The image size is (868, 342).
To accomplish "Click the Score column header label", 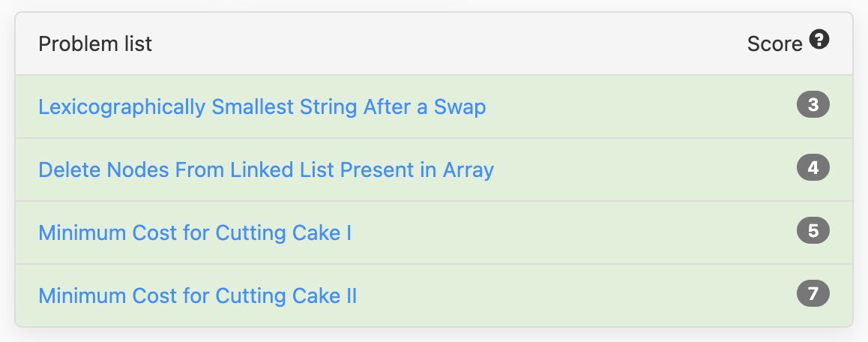I will point(774,43).
